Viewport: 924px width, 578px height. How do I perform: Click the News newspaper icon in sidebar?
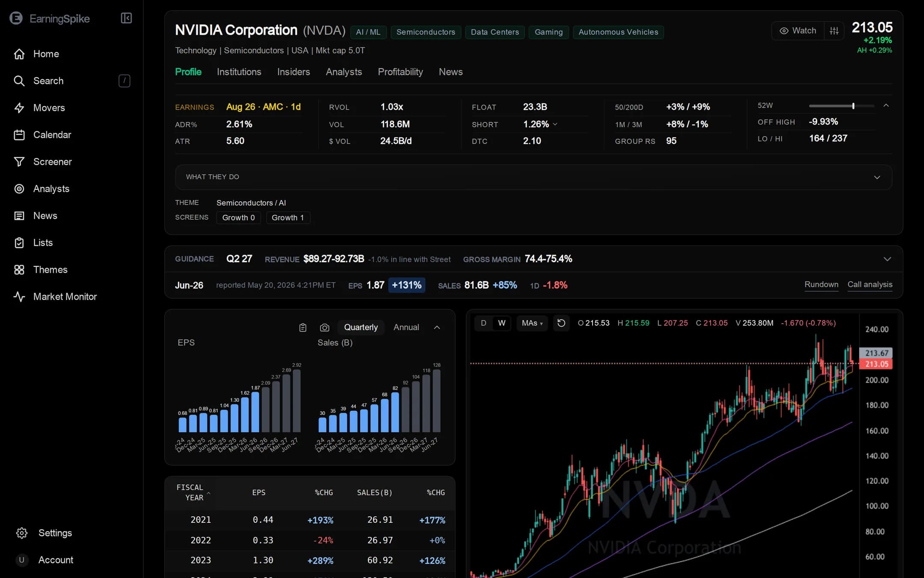point(19,216)
